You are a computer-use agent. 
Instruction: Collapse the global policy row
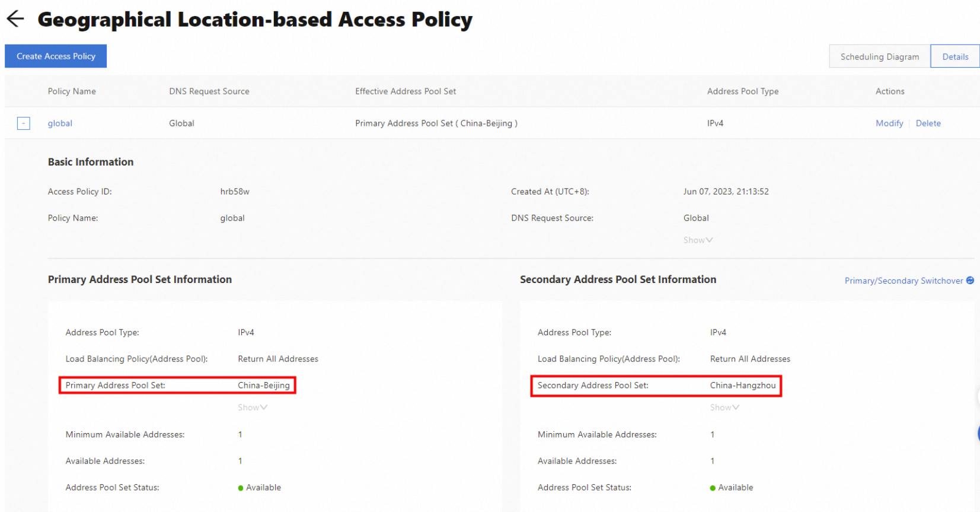24,123
